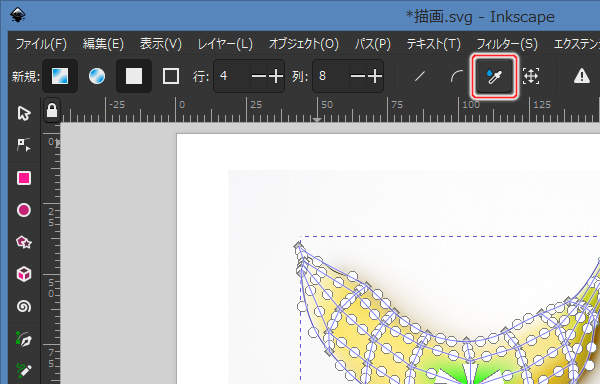Decrease the 列 columns value

pos(358,76)
